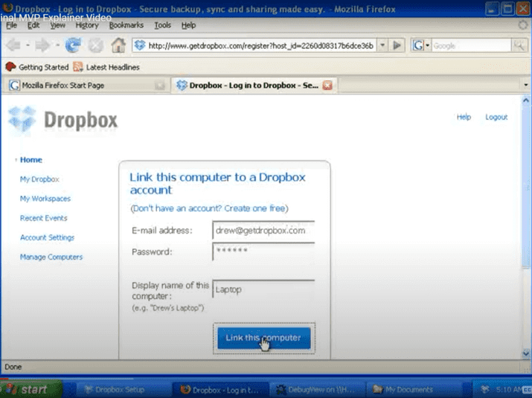
Task: Click in the URL address bar
Action: (x=260, y=45)
